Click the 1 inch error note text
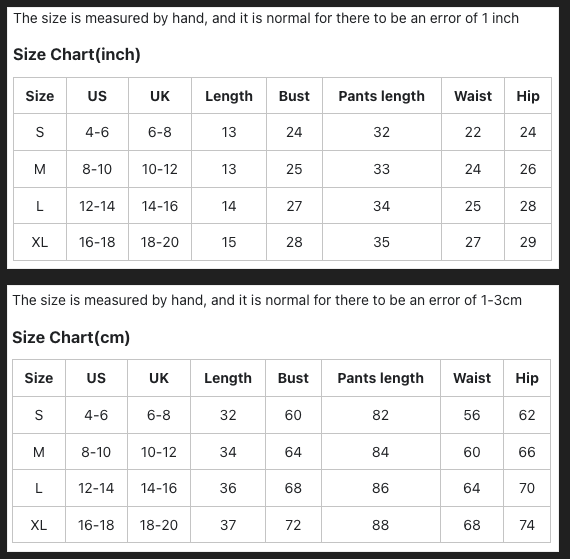This screenshot has width=570, height=559. [x=266, y=18]
